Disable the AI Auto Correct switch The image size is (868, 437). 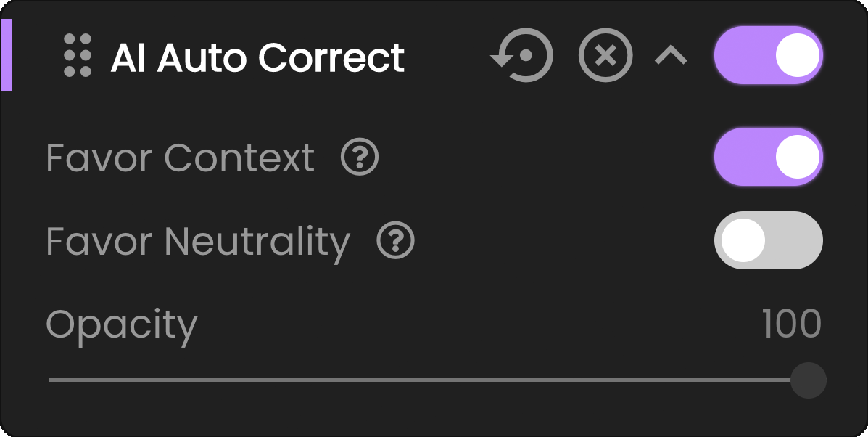click(x=769, y=54)
